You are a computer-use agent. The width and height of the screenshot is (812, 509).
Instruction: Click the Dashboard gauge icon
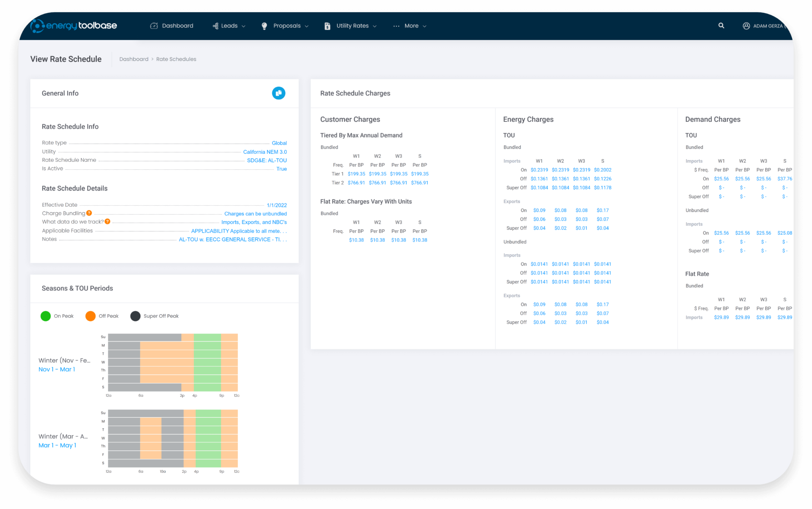(154, 26)
